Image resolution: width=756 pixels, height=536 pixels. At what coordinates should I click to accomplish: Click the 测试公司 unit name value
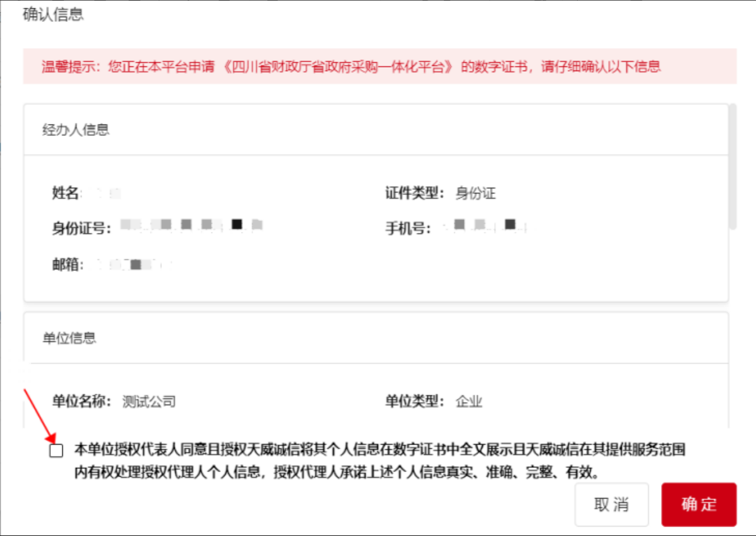pos(149,402)
